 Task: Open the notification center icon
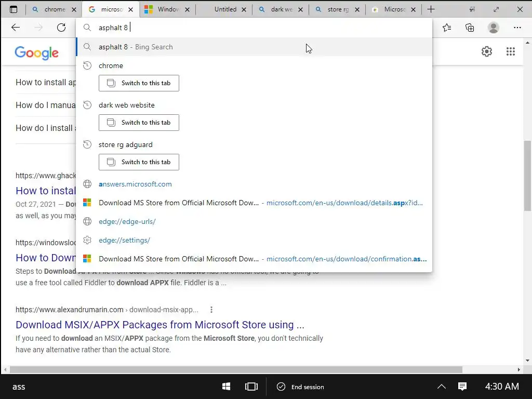(462, 387)
